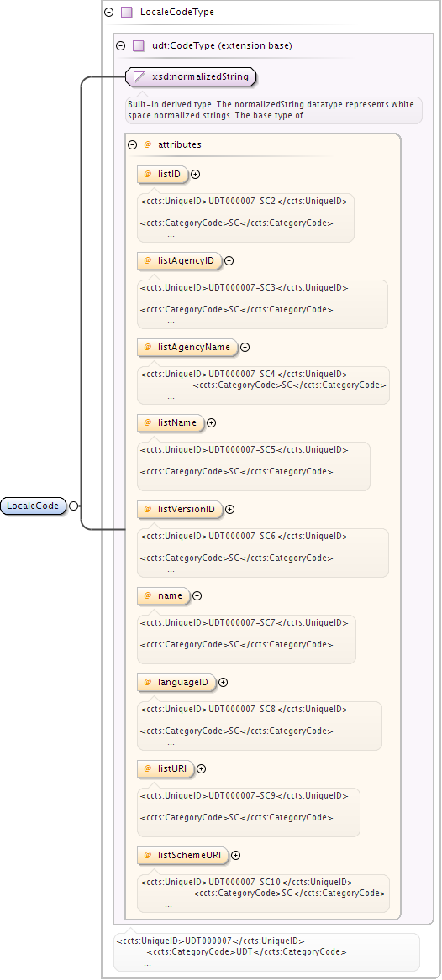Image resolution: width=442 pixels, height=980 pixels.
Task: Expand the listSchemeURI attribute plus icon
Action: tap(235, 856)
